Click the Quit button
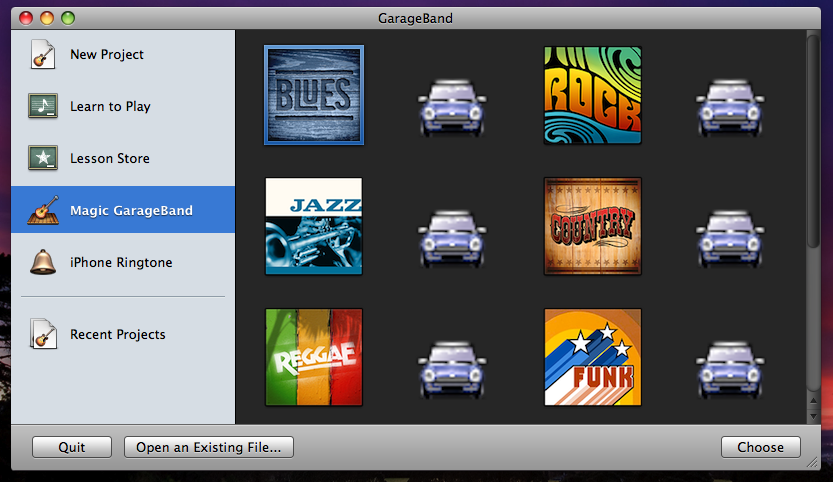Image resolution: width=833 pixels, height=482 pixels. pos(72,447)
